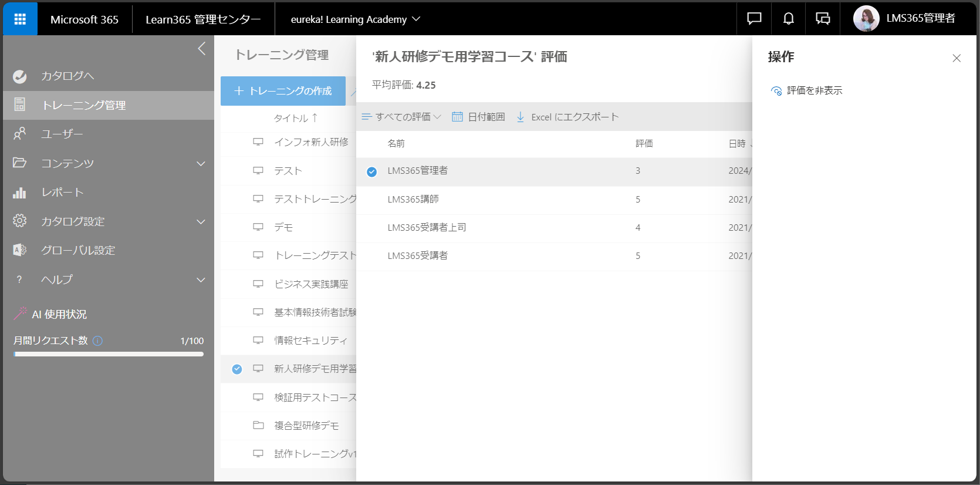980x485 pixels.
Task: Open the feedback comments icon in header
Action: tap(823, 19)
